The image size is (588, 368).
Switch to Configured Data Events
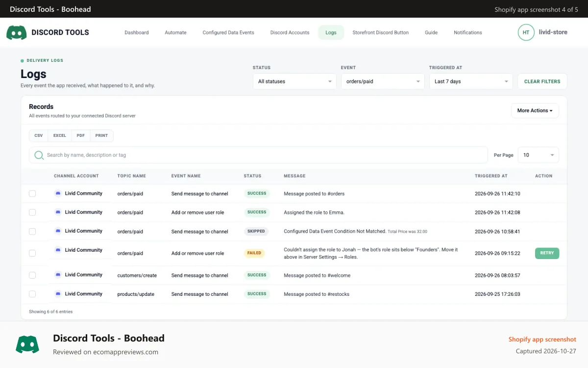click(x=228, y=32)
